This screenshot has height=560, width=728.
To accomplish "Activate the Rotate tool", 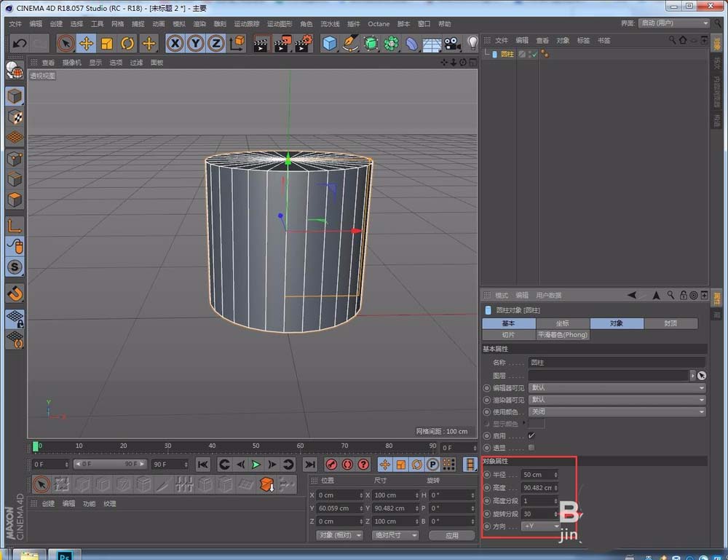I will [127, 44].
